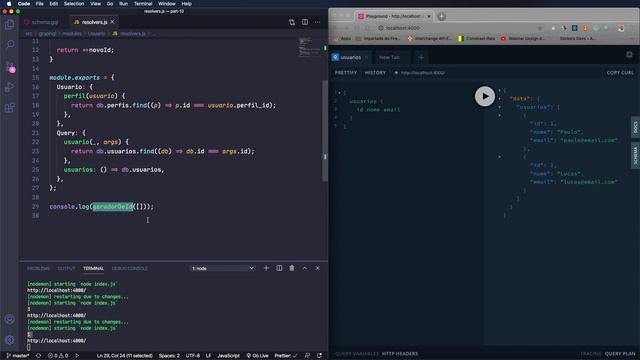The width and height of the screenshot is (640, 360).
Task: Open the terminal selector dropdown '1: node'
Action: point(223,268)
